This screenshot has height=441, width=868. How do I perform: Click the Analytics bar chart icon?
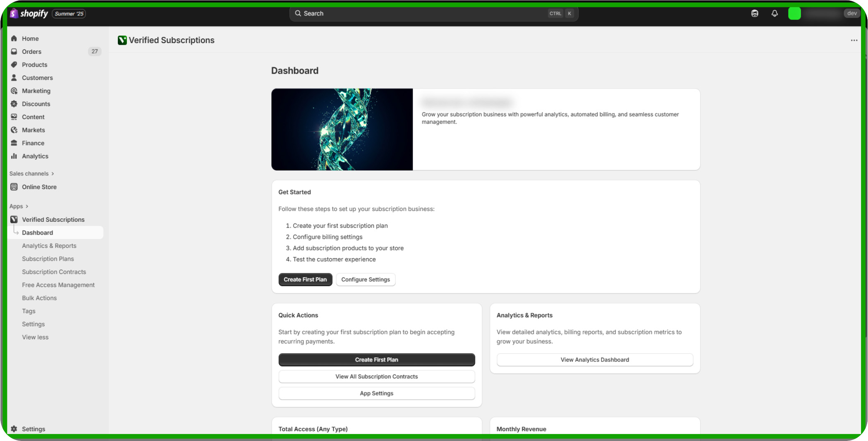pos(14,156)
